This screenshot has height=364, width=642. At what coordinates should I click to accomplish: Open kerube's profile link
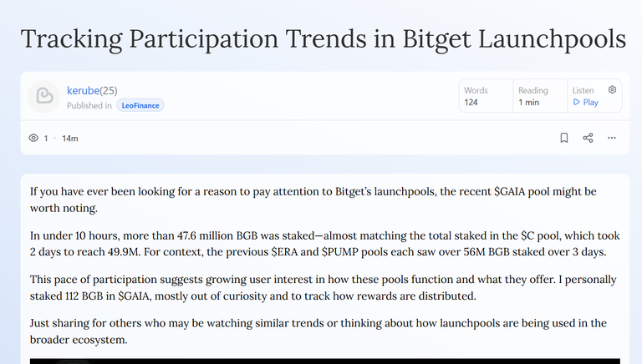tap(83, 90)
